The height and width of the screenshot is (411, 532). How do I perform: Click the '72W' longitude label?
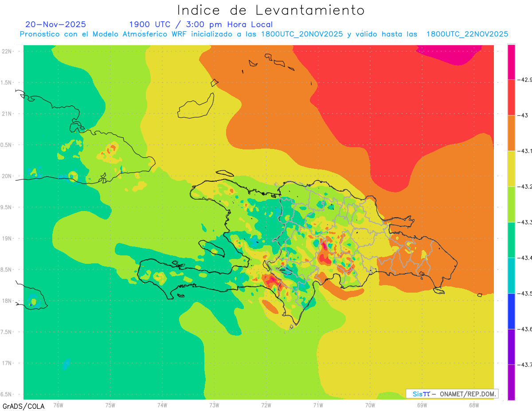[x=266, y=405]
